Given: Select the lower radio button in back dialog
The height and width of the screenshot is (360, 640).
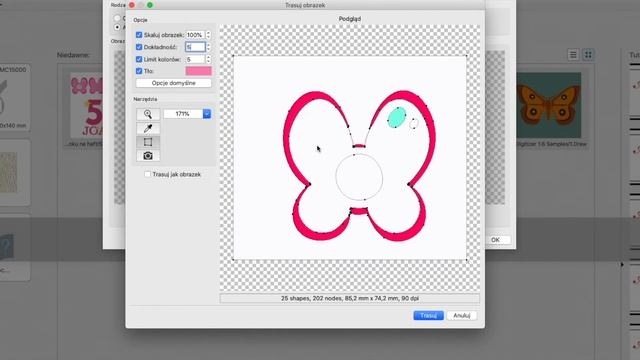Looking at the screenshot, I should (117, 27).
